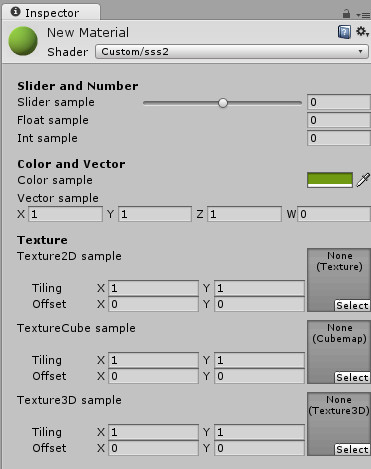Screen dimensions: 371x469
Task: Click the Texture3D sample label
Action: (69, 400)
